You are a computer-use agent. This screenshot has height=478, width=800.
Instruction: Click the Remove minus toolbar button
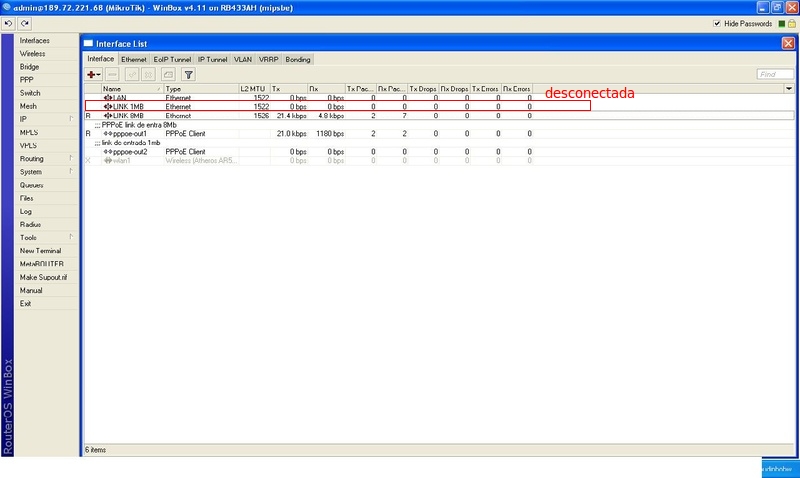click(112, 74)
